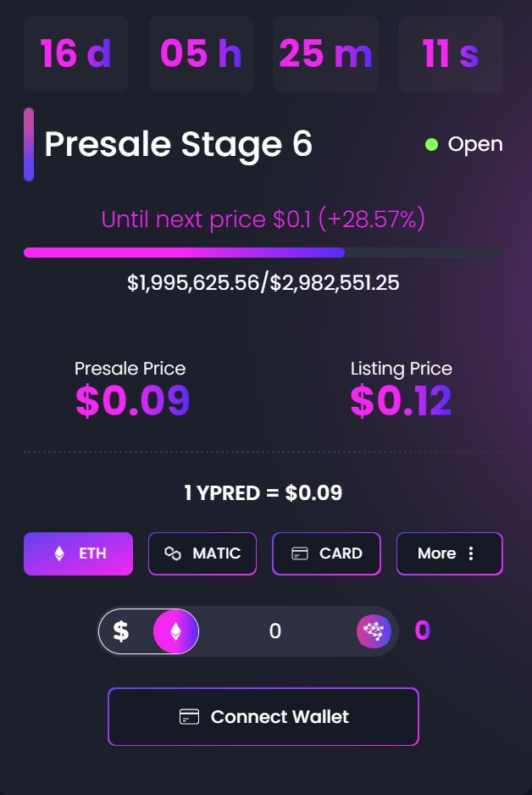Select ETH as payment method

[79, 553]
